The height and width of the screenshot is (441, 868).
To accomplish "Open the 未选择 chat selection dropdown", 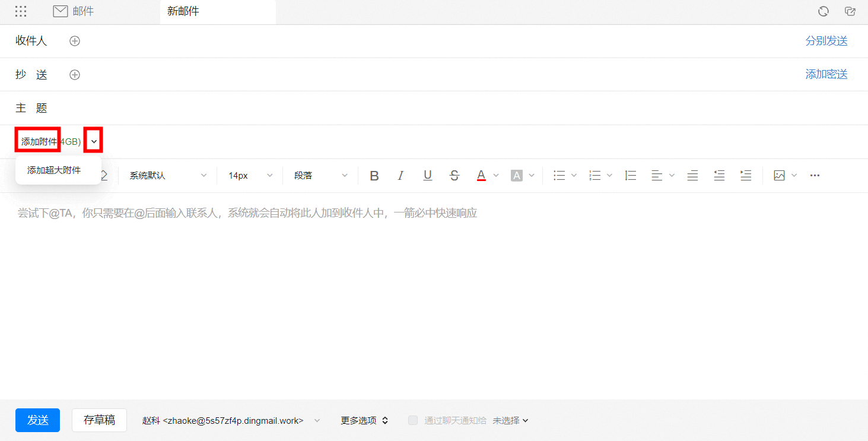I will (510, 420).
